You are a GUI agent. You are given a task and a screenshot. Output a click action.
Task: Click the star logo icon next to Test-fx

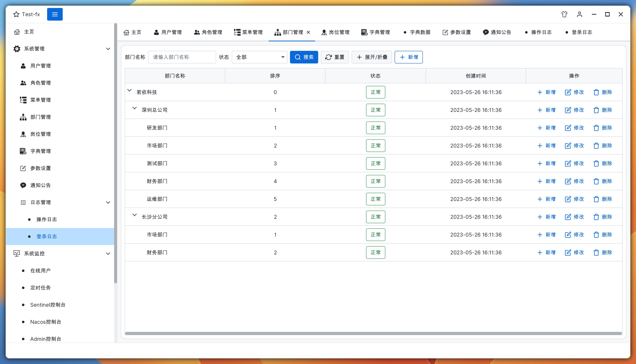pyautogui.click(x=16, y=14)
